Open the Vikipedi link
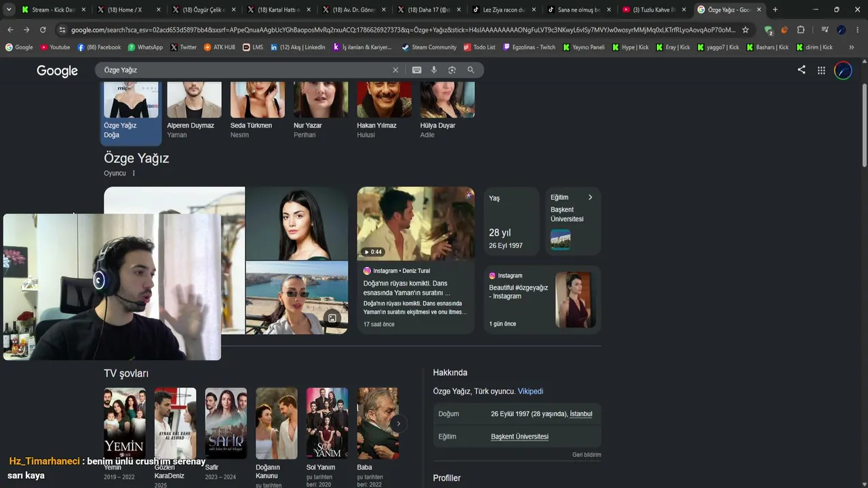The image size is (868, 488). point(530,391)
